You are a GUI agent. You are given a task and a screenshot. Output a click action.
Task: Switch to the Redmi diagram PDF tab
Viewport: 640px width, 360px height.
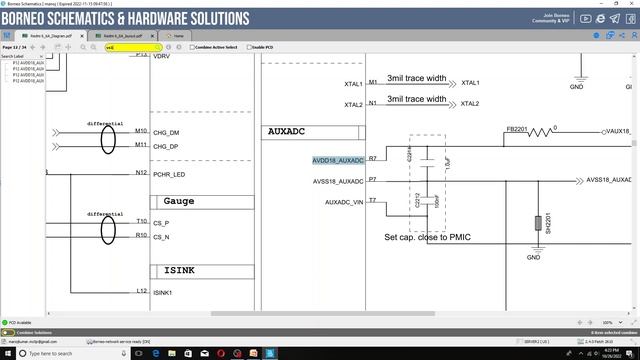[x=51, y=36]
